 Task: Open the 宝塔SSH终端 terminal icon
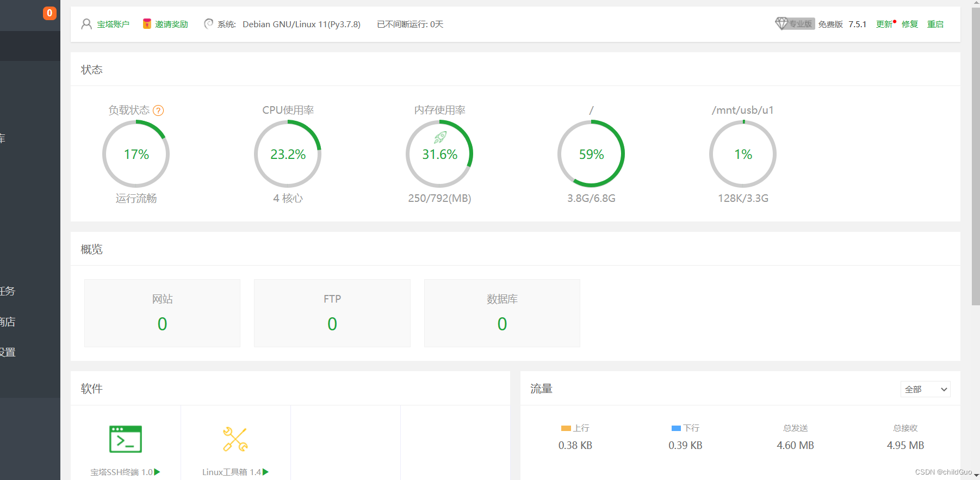click(126, 439)
